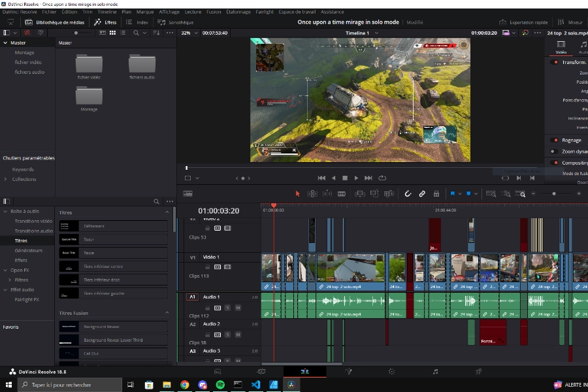Screen dimensions: 588x392
Task: Open the Color page icon at bottom
Action: click(x=391, y=372)
